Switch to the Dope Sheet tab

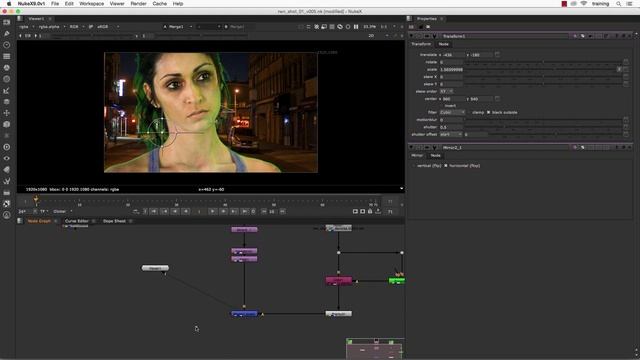point(114,221)
